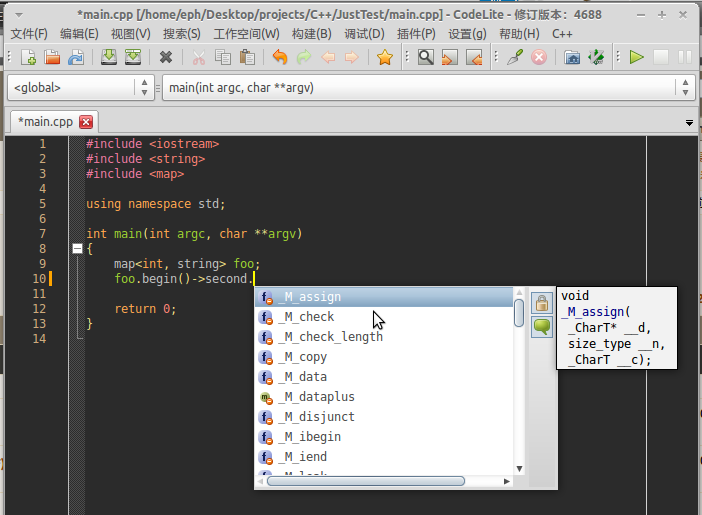Click line number 12 in the margin

pos(39,309)
